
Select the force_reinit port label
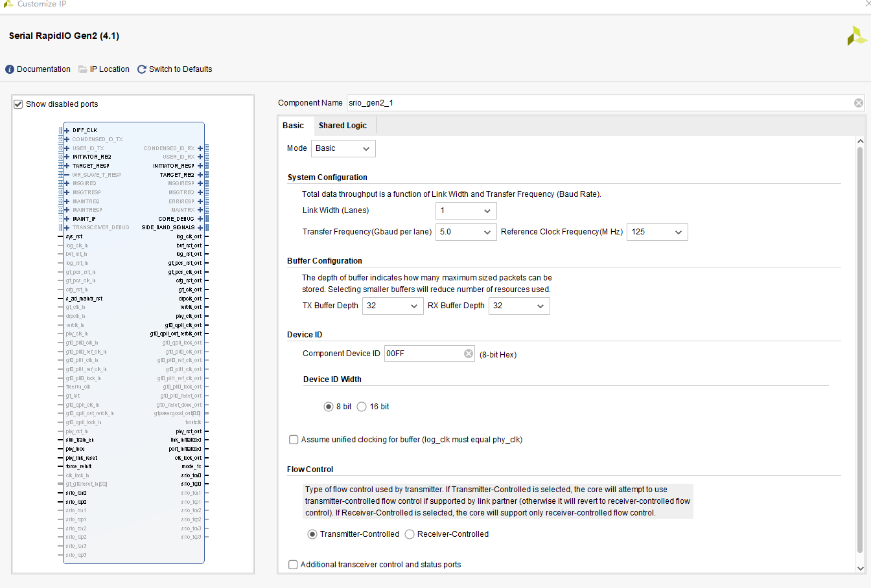pos(79,466)
